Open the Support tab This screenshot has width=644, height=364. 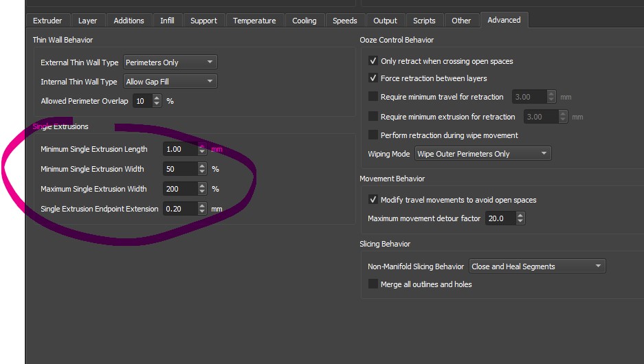(x=203, y=21)
